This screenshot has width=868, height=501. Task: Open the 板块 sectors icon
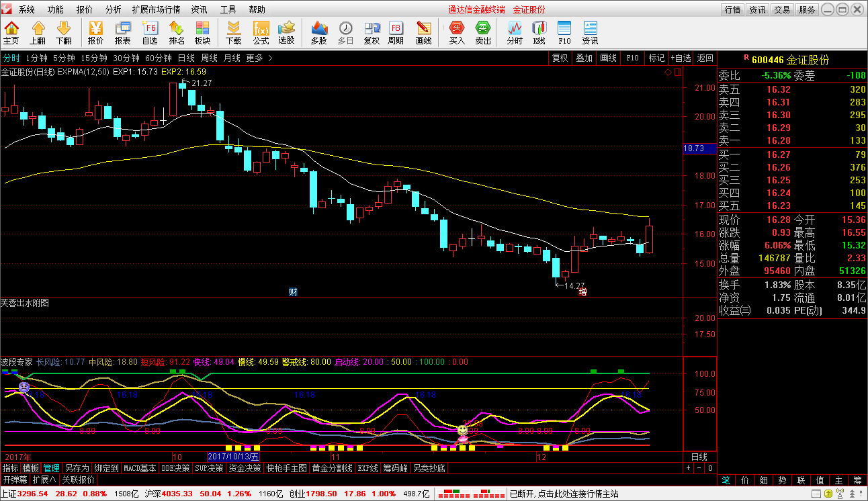point(202,32)
